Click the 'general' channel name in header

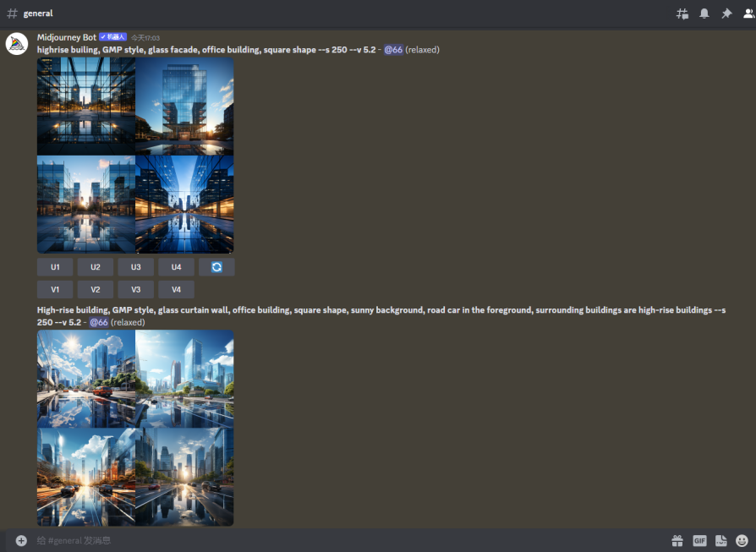tap(38, 14)
